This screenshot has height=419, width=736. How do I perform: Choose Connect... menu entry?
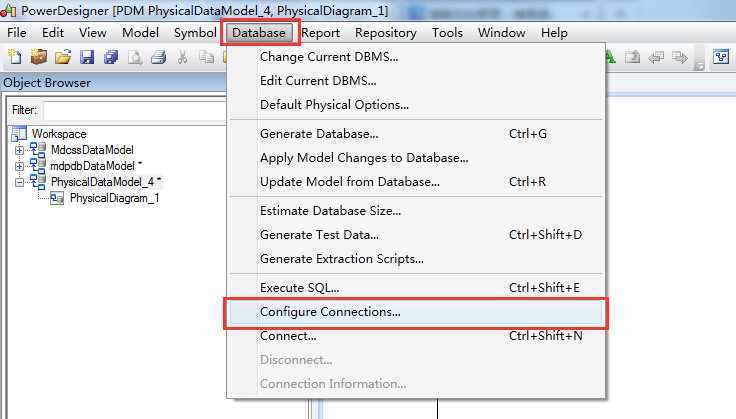click(416, 336)
